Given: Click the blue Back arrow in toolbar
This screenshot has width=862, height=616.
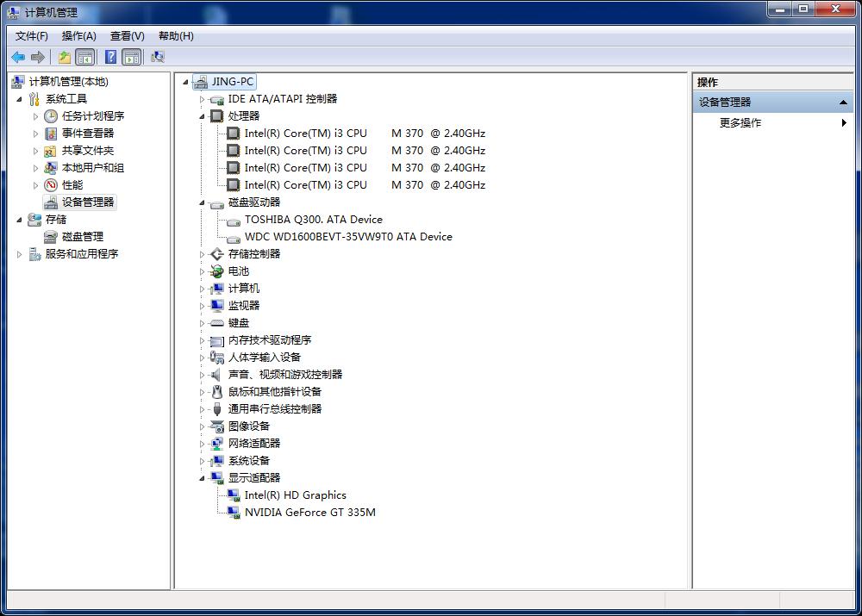Looking at the screenshot, I should [x=17, y=57].
